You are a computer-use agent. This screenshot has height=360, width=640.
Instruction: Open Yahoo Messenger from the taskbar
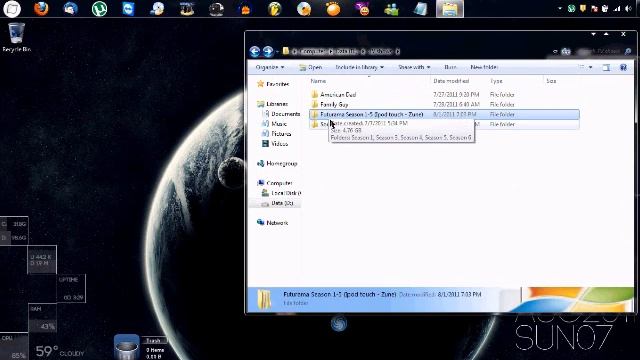click(x=362, y=8)
